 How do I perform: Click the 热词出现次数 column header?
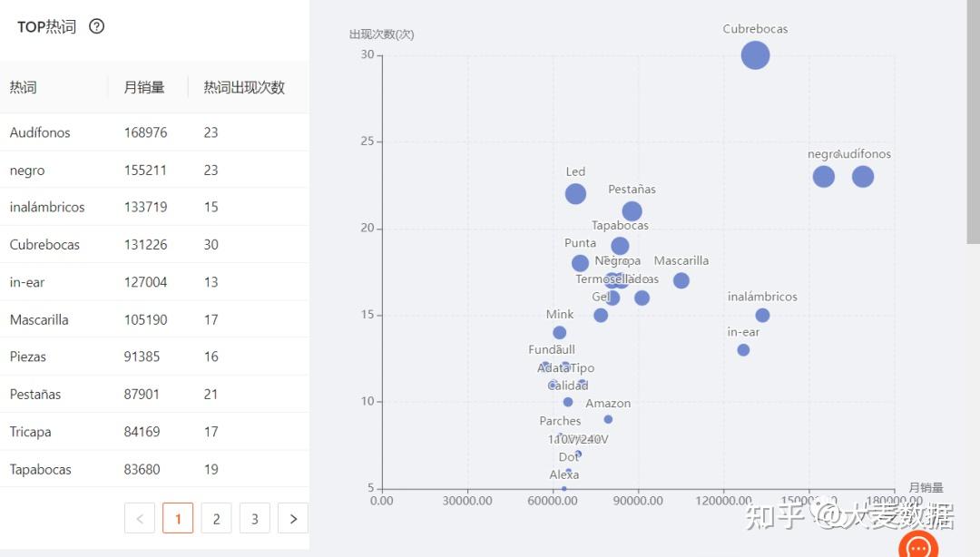click(244, 87)
